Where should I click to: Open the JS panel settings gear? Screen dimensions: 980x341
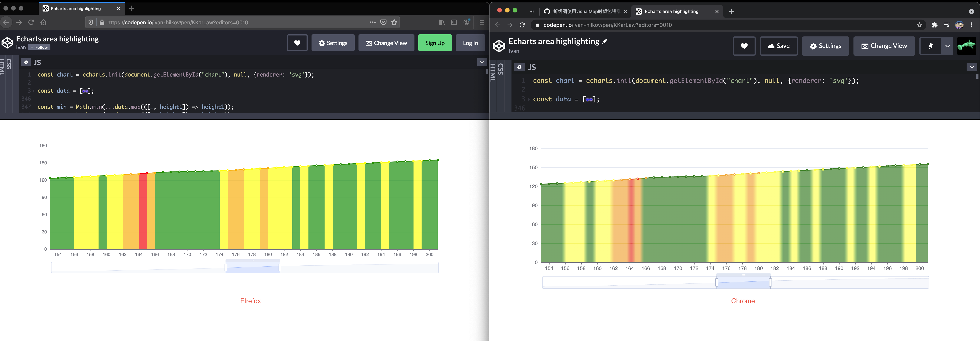point(26,62)
